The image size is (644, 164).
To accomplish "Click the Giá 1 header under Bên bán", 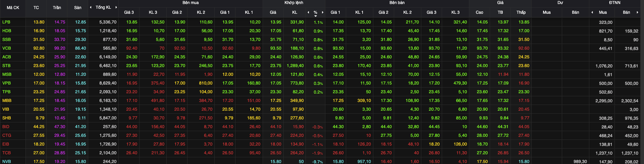I will [335, 12].
